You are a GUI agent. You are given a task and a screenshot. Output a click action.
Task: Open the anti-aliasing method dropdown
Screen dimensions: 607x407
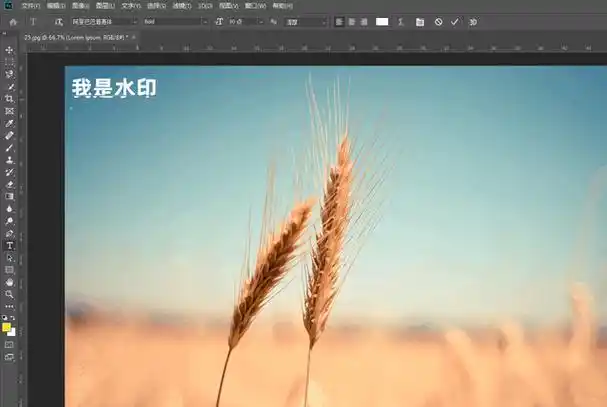click(306, 22)
